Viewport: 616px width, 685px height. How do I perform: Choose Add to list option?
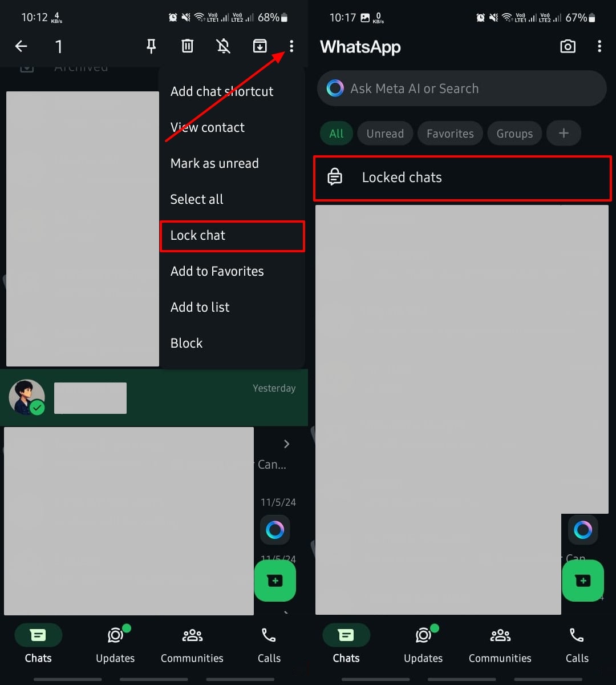click(232, 307)
